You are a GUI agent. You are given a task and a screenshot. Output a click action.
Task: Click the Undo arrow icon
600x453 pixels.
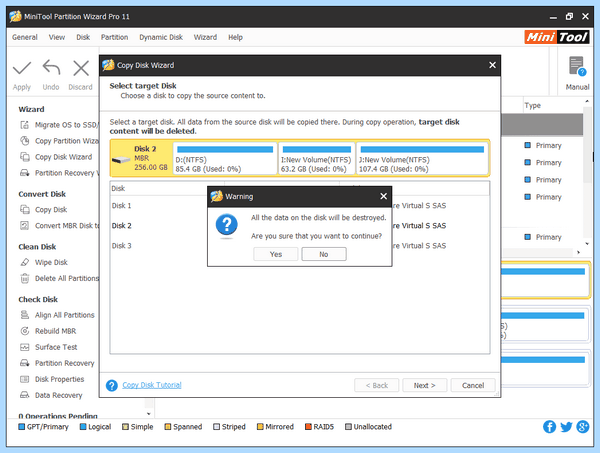pyautogui.click(x=51, y=68)
